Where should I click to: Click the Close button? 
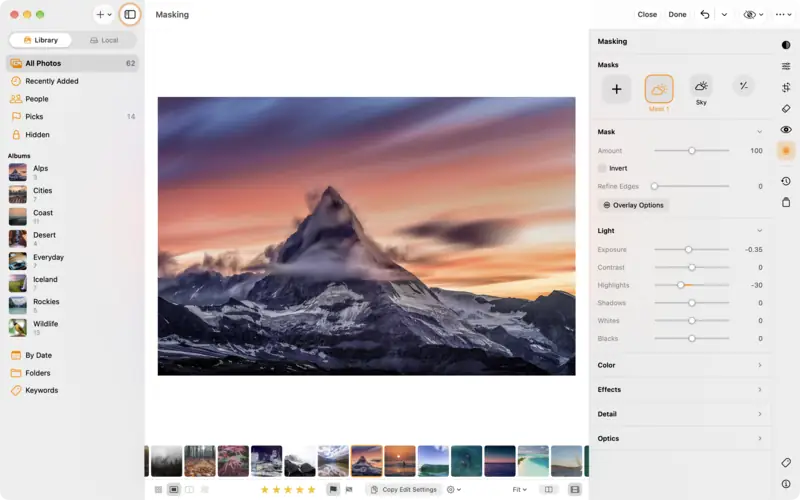click(x=647, y=14)
